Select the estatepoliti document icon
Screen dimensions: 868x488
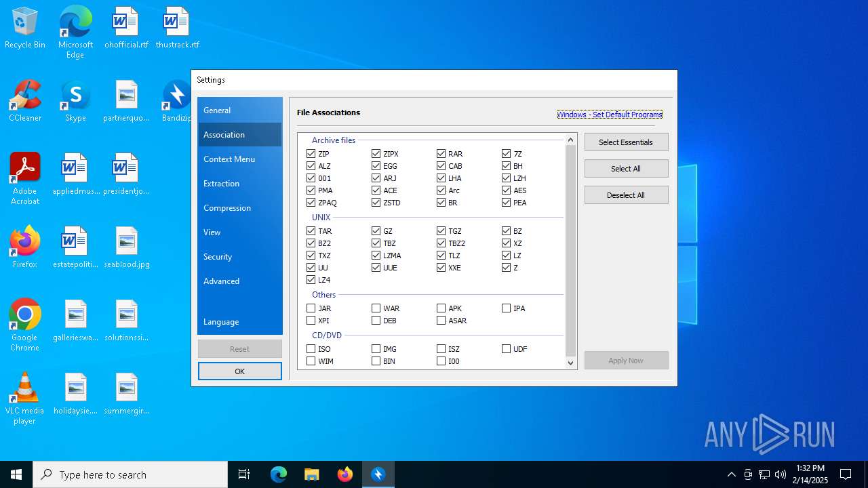click(x=75, y=248)
